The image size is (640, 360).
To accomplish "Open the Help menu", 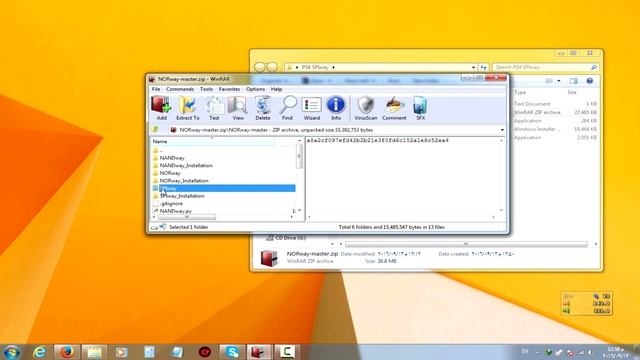I will point(276,89).
